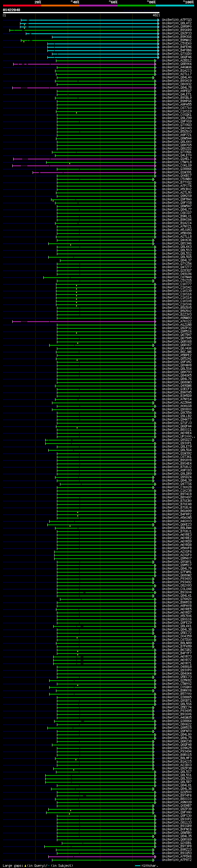The width and height of the screenshot is (197, 868).
Task: Select label UniRef100_B9SHI9
Action: (177, 81)
